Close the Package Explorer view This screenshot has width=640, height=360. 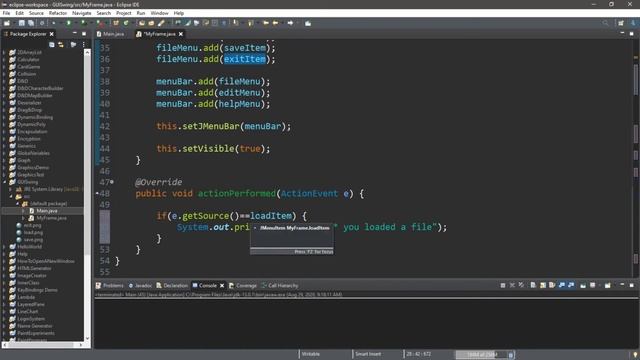51,34
